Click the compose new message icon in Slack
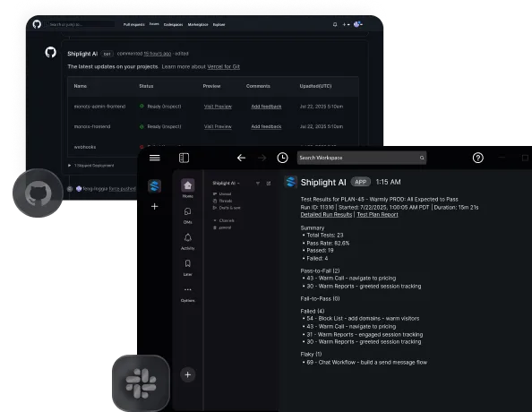Image resolution: width=532 pixels, height=412 pixels. click(x=269, y=184)
